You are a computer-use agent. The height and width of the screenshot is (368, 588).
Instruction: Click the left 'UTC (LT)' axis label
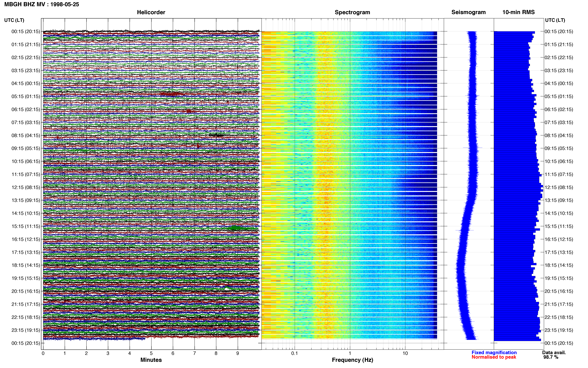point(14,20)
